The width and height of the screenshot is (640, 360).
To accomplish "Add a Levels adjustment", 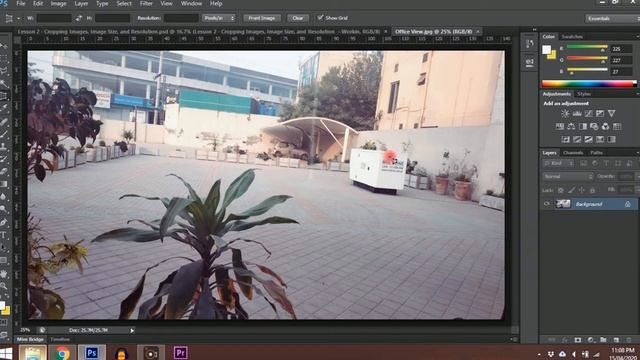I will [577, 113].
